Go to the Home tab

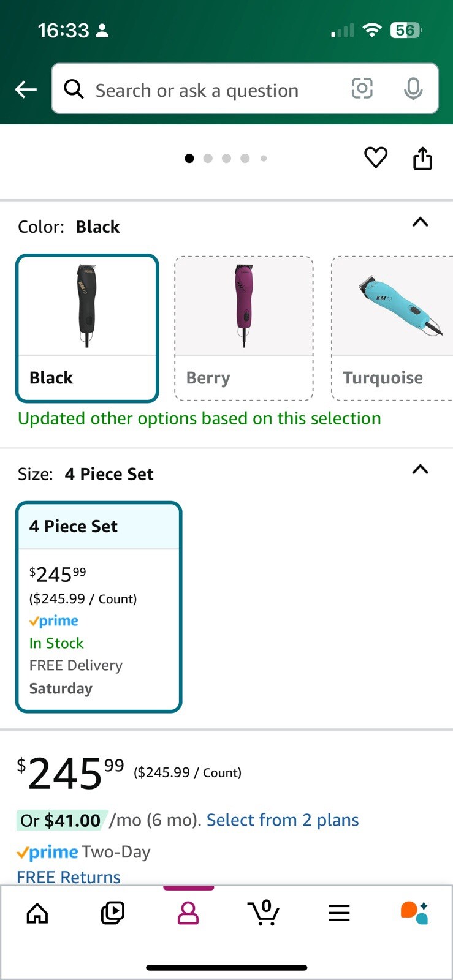coord(37,913)
